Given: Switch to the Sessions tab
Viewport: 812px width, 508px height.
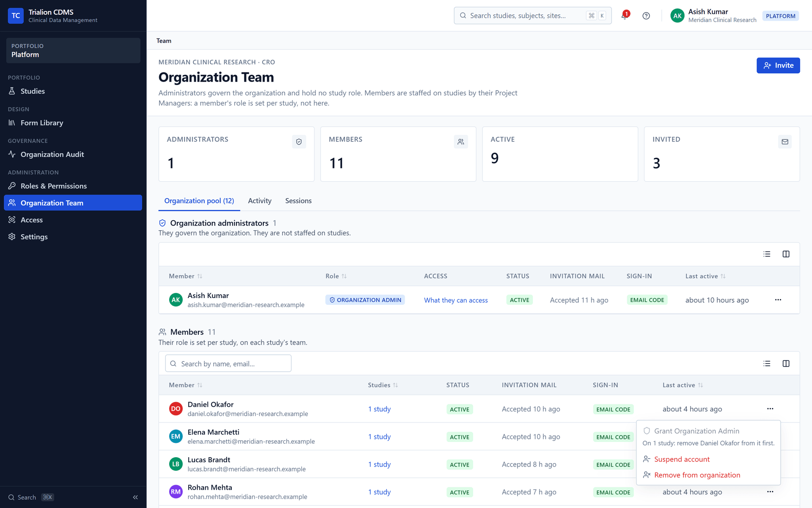Looking at the screenshot, I should [298, 201].
